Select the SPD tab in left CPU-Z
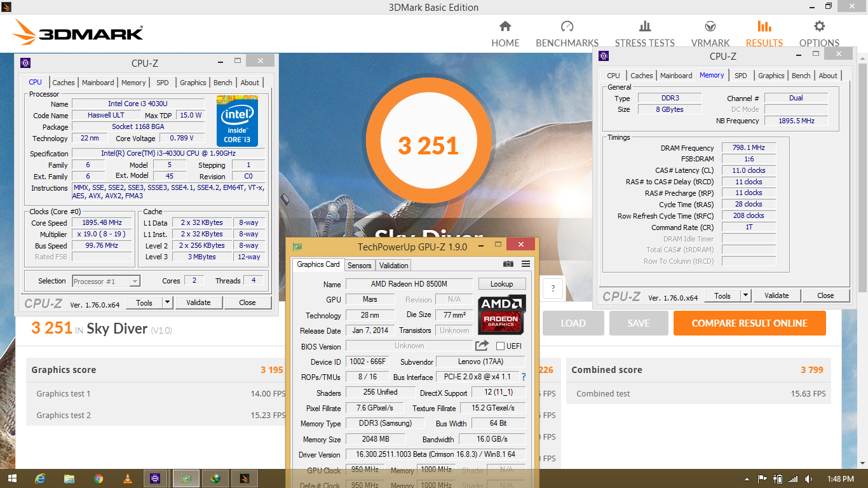This screenshot has width=868, height=488. [163, 83]
